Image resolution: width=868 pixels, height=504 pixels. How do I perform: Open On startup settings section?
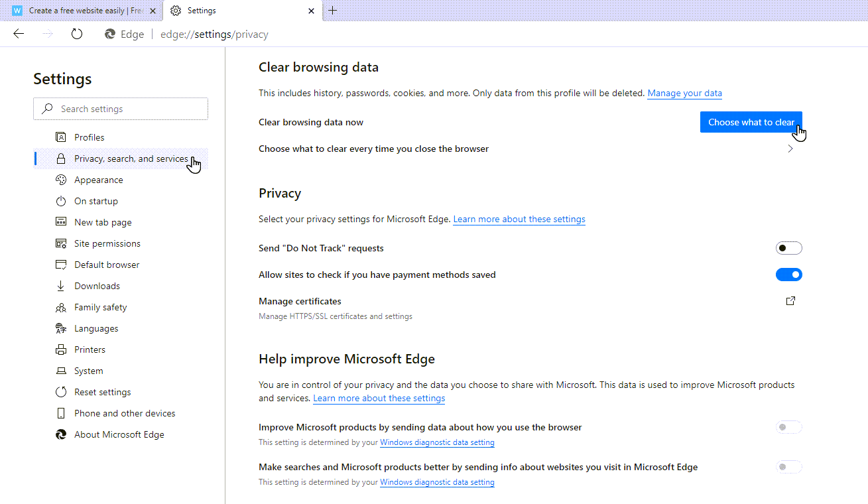pyautogui.click(x=121, y=201)
